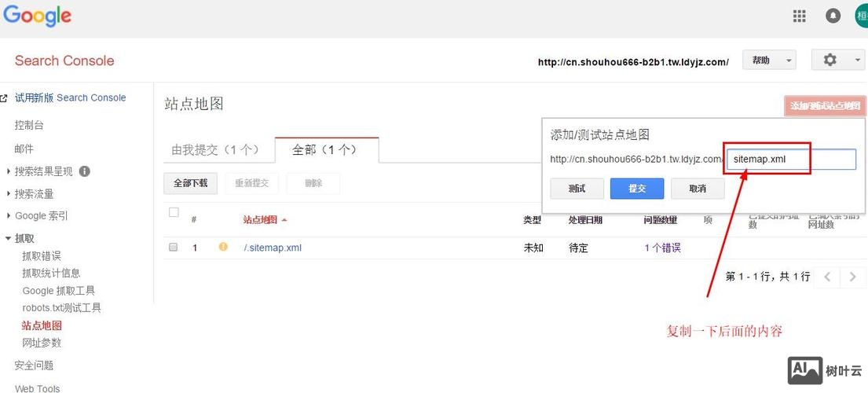Open robots.txt测试工具 in the sidebar
The height and width of the screenshot is (393, 868).
click(x=61, y=308)
